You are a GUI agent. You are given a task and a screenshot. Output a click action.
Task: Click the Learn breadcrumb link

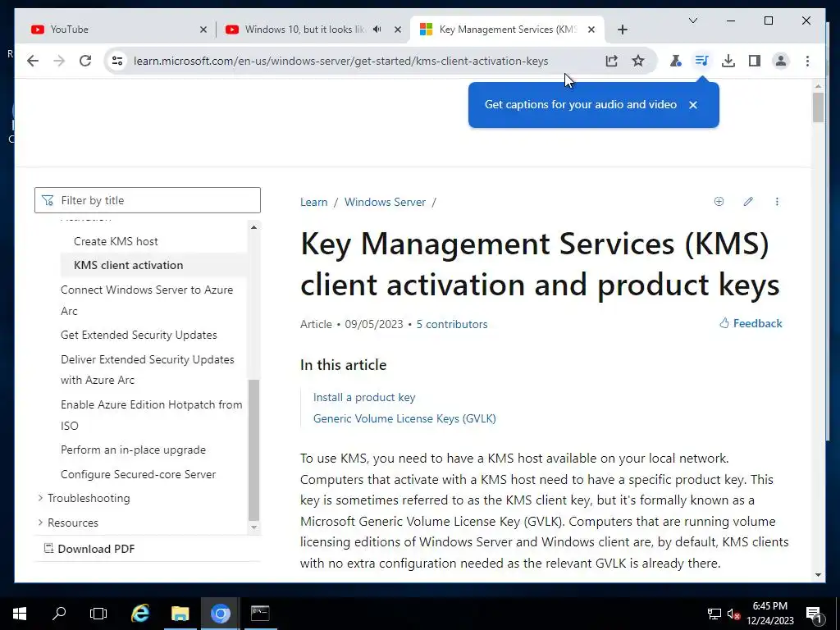(x=314, y=202)
